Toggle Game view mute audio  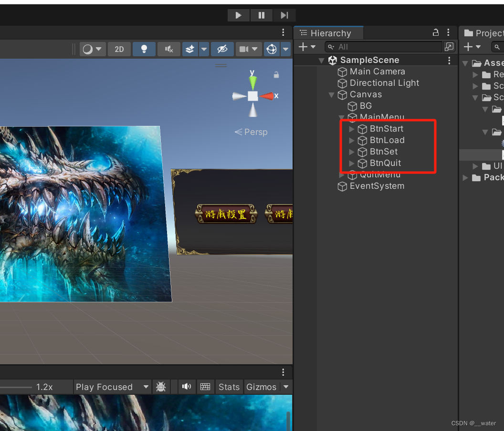(x=187, y=387)
